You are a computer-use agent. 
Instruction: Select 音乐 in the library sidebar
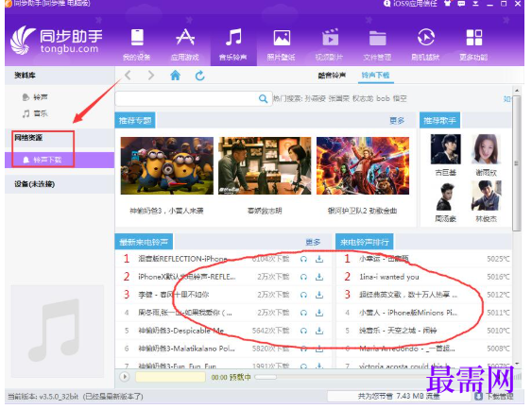[35, 114]
